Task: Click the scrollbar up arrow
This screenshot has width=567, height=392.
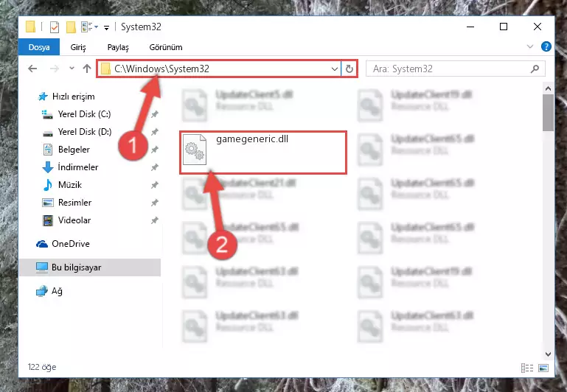Action: pos(548,88)
